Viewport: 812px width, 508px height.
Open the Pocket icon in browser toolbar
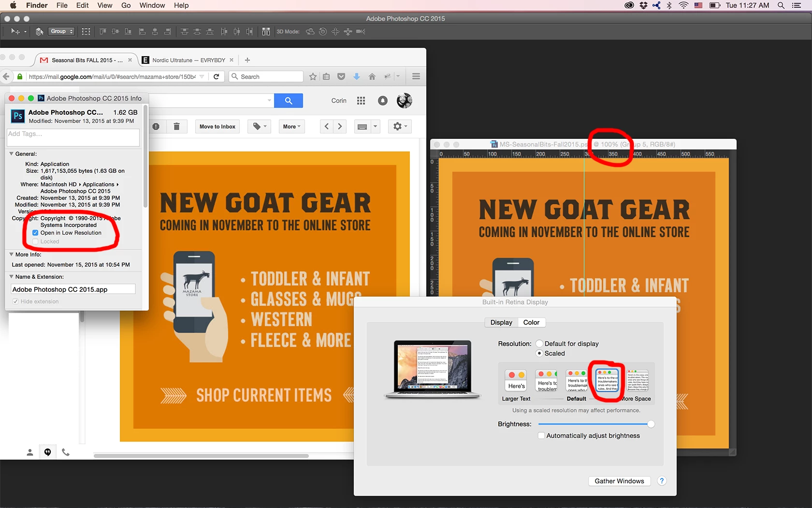341,76
